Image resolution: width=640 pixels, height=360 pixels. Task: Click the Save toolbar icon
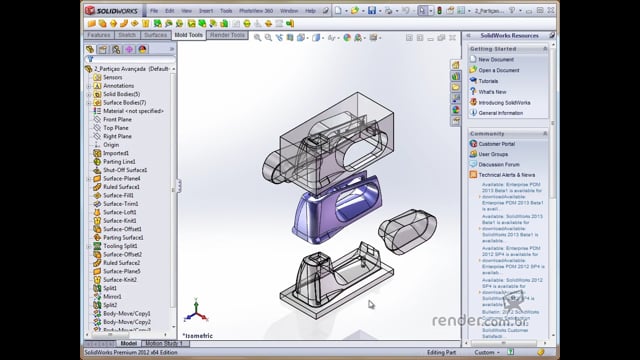pos(371,11)
